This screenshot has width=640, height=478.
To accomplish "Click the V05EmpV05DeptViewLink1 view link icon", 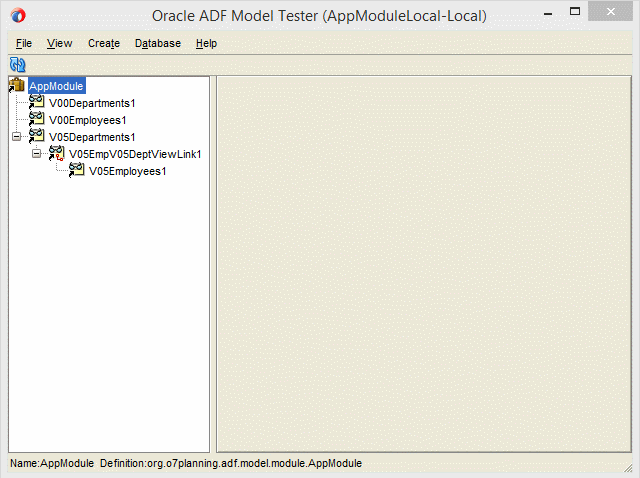I will tap(56, 153).
